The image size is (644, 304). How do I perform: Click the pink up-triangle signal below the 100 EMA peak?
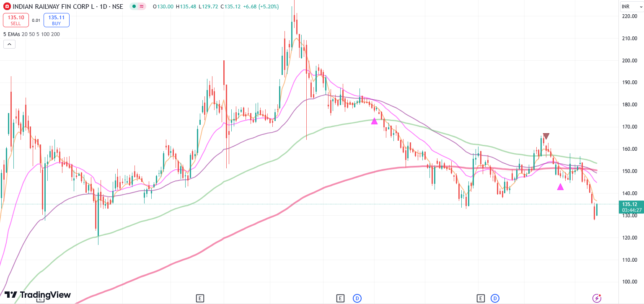pyautogui.click(x=374, y=121)
